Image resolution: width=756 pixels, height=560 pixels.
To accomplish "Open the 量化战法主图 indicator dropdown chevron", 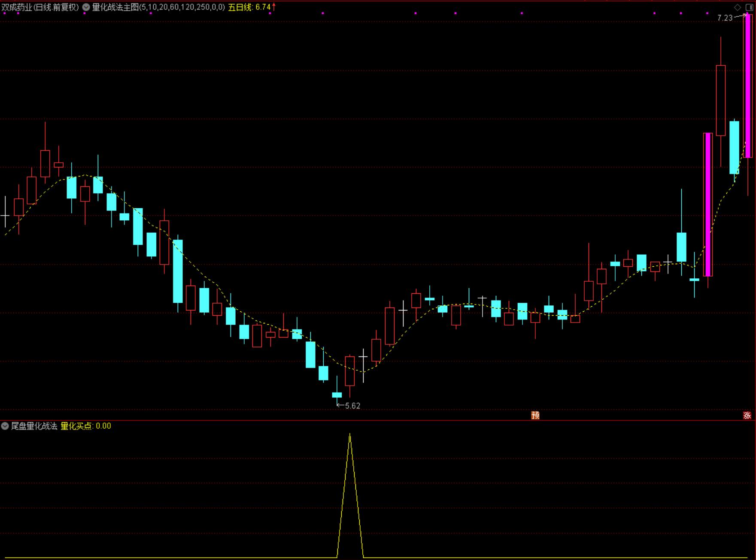I will click(x=86, y=7).
